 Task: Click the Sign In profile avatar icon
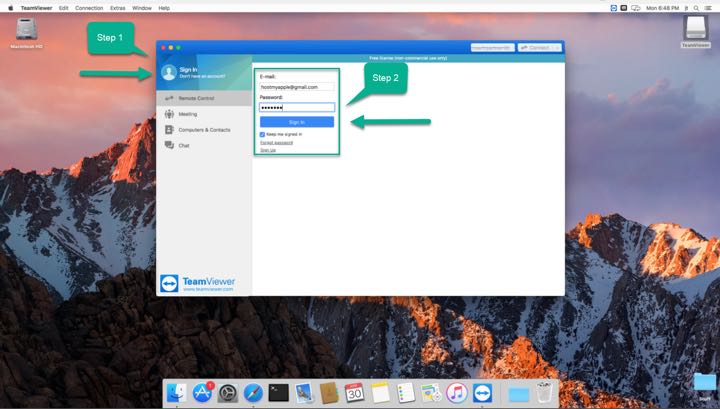click(x=169, y=73)
